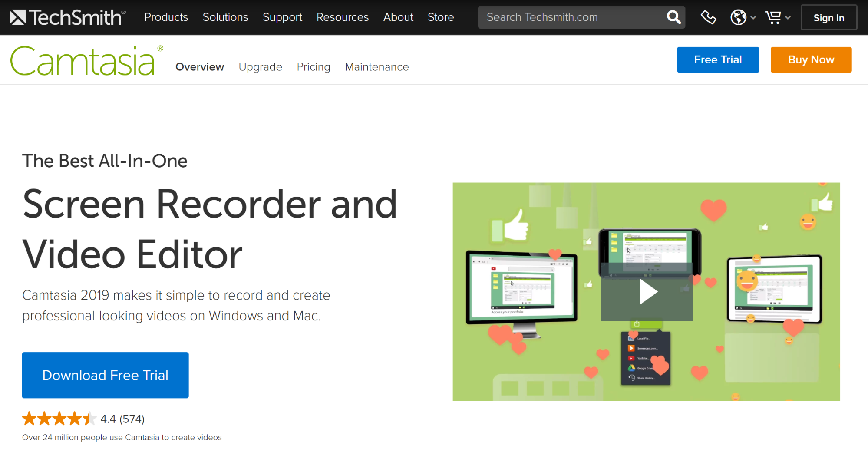Image resolution: width=868 pixels, height=452 pixels.
Task: Click the shopping cart icon
Action: [773, 17]
